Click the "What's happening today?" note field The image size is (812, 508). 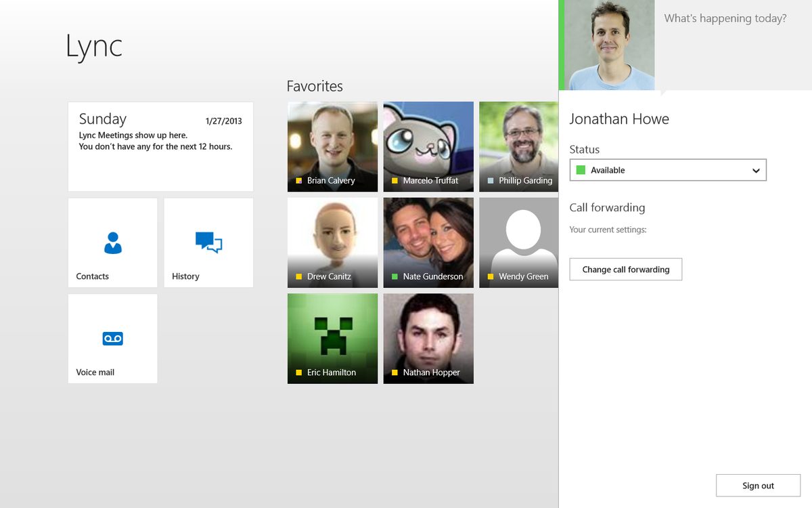(x=734, y=45)
